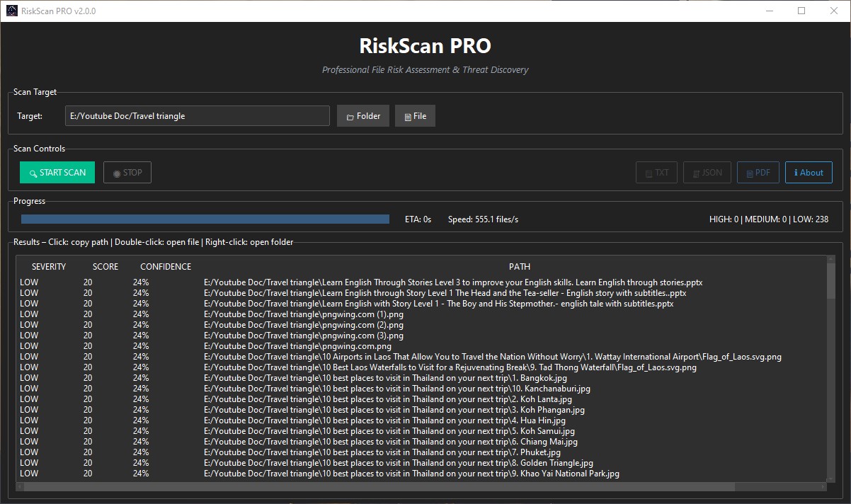Export the report as PDF

[x=758, y=172]
